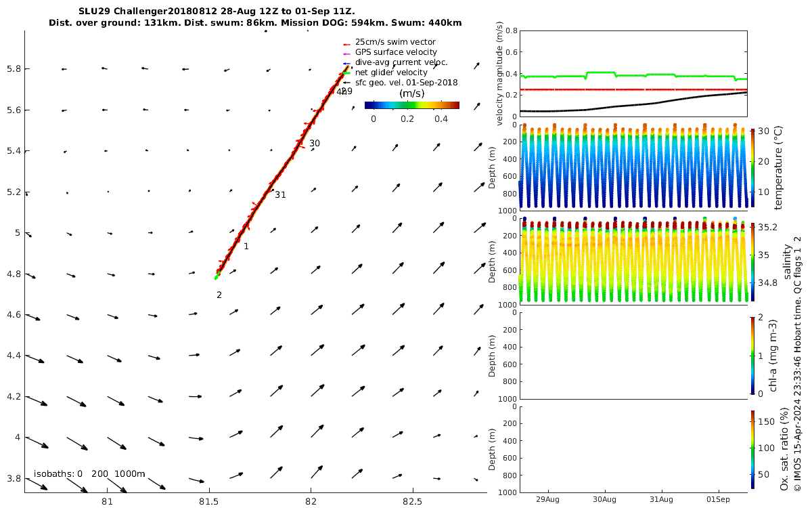Click the '(m/s)' label above the colorbar
The image size is (812, 508).
[x=412, y=93]
